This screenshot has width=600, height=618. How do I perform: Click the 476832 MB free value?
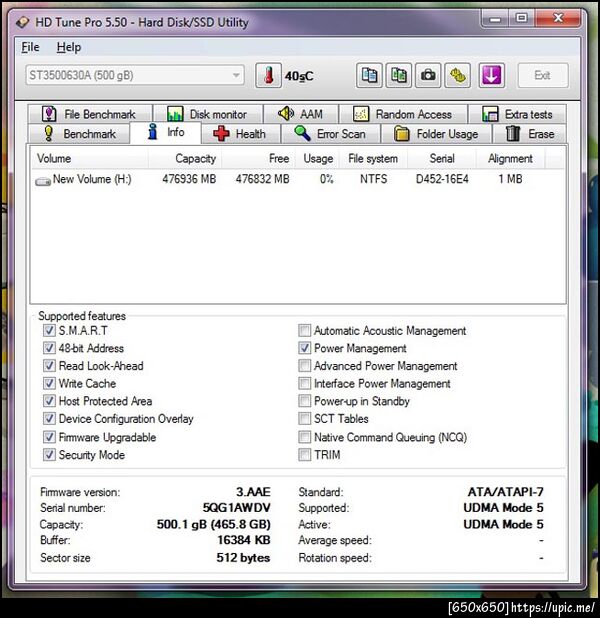263,179
